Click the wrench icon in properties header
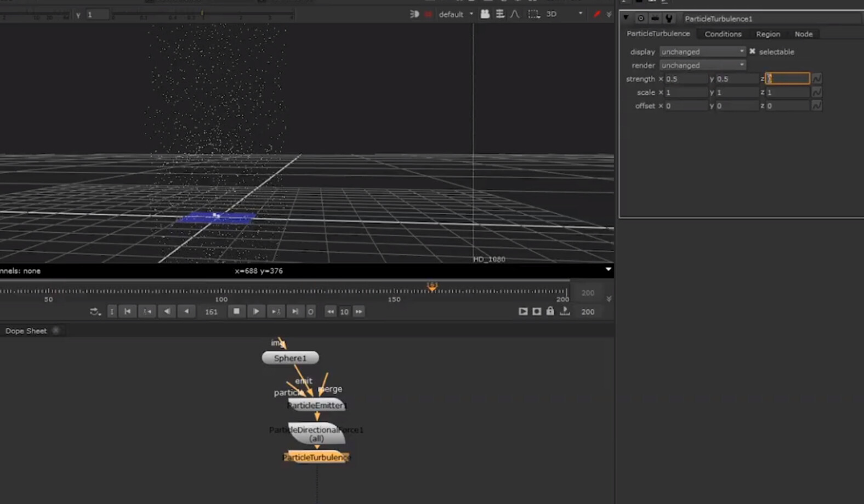Viewport: 864px width, 504px height. [x=669, y=18]
